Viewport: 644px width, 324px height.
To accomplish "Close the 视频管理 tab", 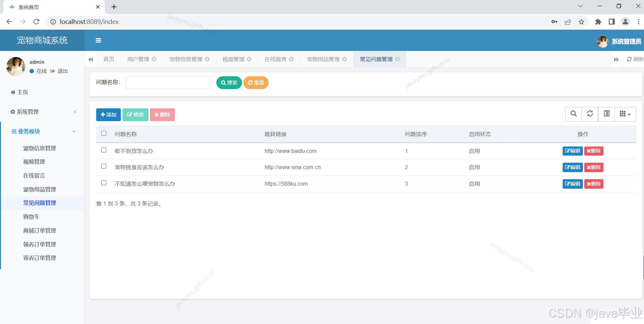I will 249,59.
